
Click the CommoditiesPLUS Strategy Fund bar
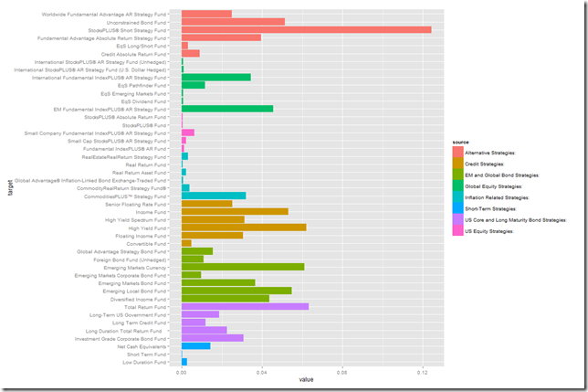pyautogui.click(x=214, y=196)
